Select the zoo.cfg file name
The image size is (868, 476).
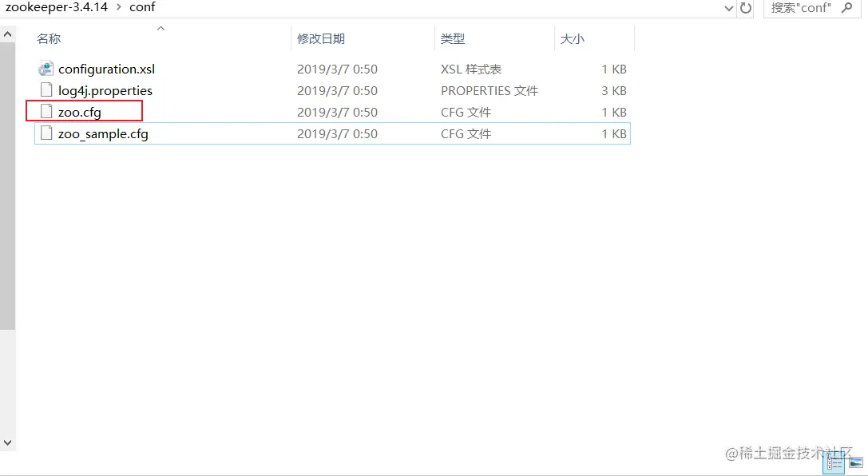tap(80, 113)
